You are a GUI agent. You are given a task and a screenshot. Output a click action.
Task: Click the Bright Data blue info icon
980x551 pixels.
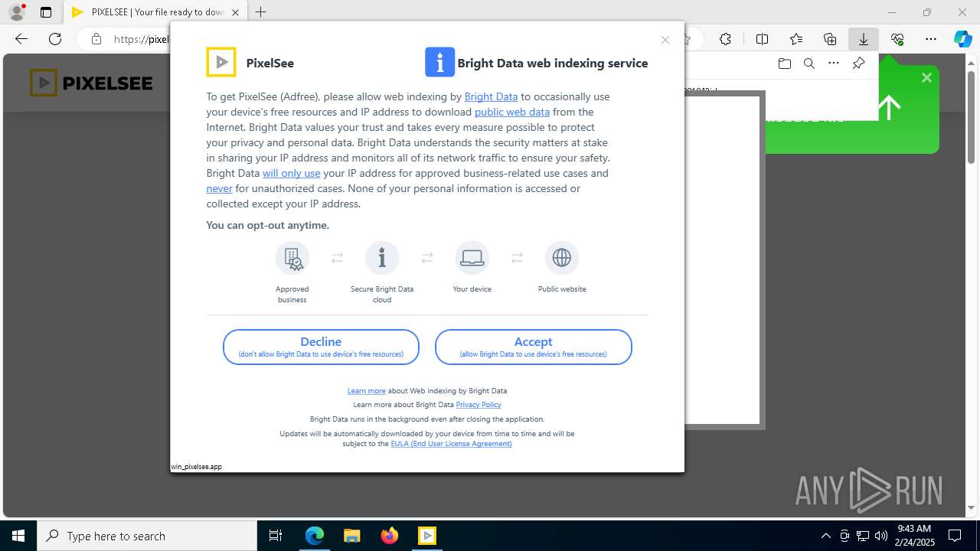(x=439, y=62)
